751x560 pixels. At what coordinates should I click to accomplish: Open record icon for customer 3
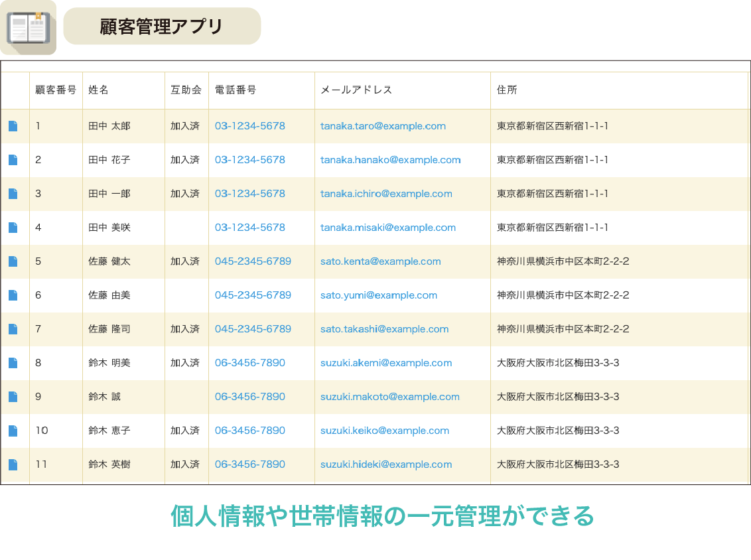[x=13, y=194]
